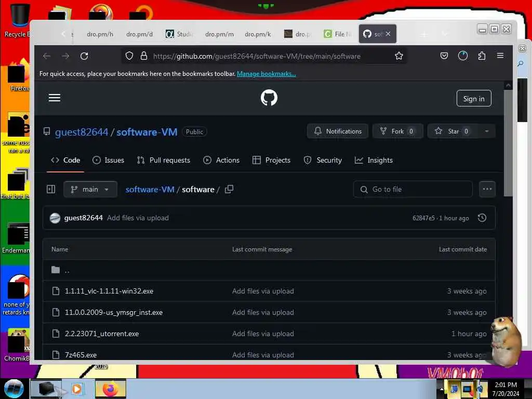The height and width of the screenshot is (399, 532).
Task: Go to software-VM in breadcrumb path
Action: click(150, 189)
